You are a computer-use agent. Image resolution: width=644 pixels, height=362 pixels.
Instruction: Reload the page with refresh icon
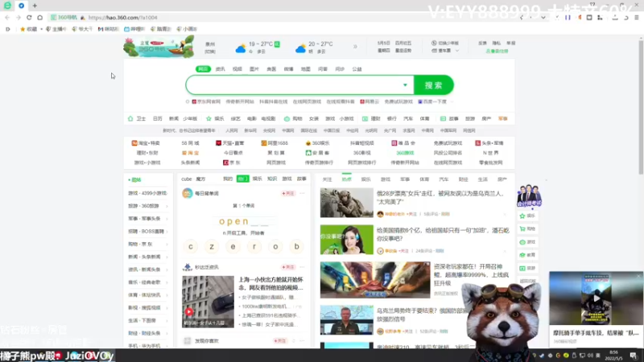pos(29,18)
